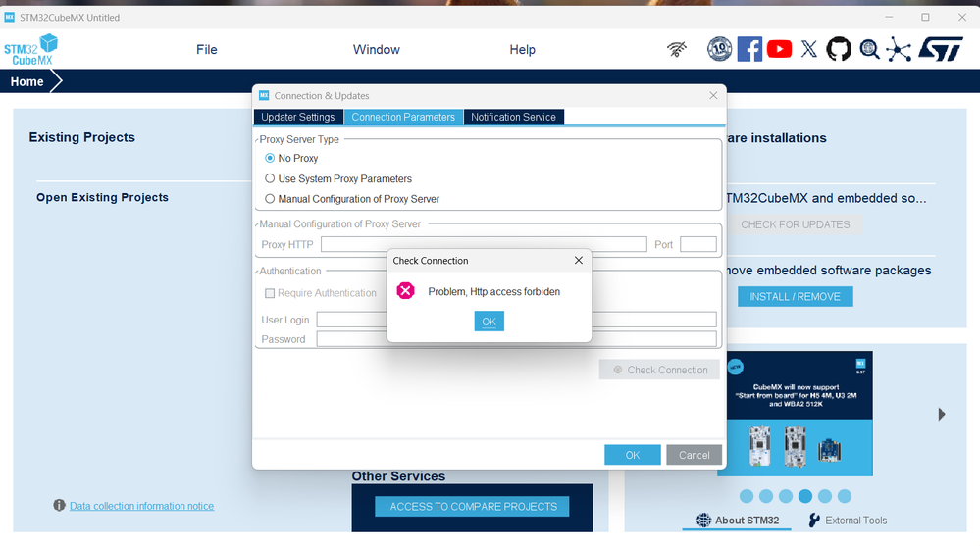Image resolution: width=980 pixels, height=546 pixels.
Task: Click the MX icon in Connection & Updates title
Action: point(264,96)
